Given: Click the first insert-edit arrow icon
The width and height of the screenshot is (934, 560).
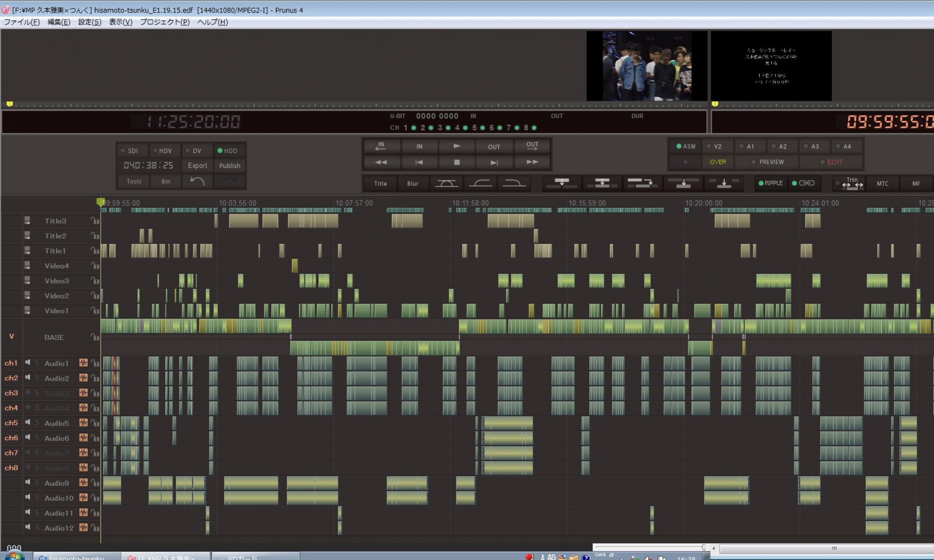Looking at the screenshot, I should click(562, 183).
